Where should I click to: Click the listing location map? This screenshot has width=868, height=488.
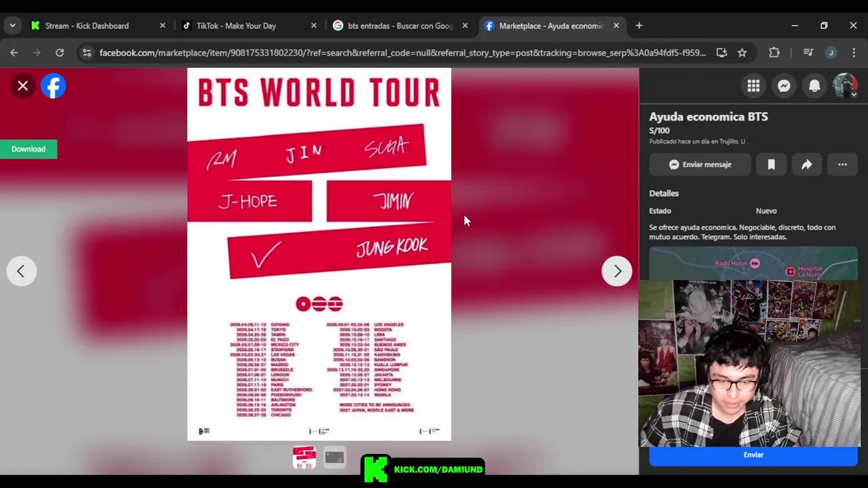tap(753, 264)
